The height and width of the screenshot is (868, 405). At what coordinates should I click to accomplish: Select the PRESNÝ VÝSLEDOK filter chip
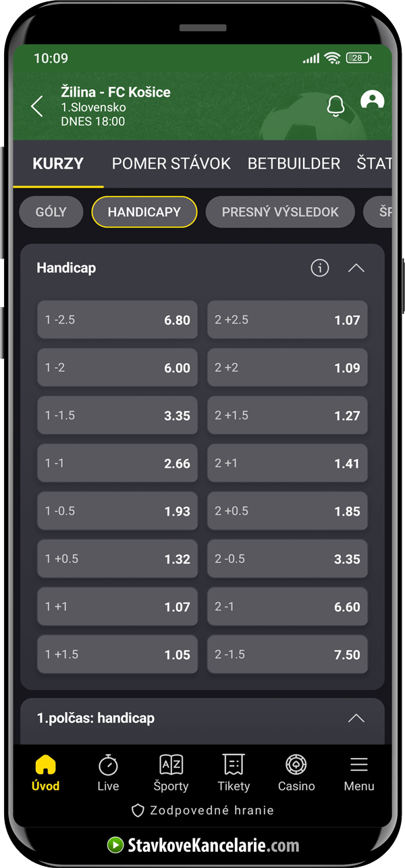pyautogui.click(x=280, y=212)
